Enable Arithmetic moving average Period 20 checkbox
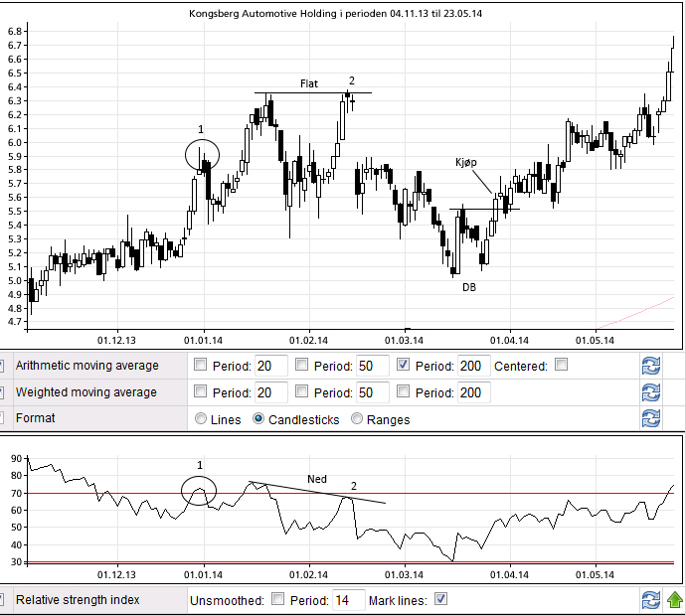 pyautogui.click(x=201, y=366)
